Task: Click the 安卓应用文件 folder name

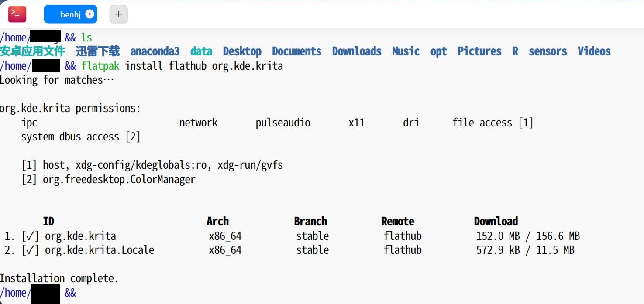Action: tap(32, 51)
